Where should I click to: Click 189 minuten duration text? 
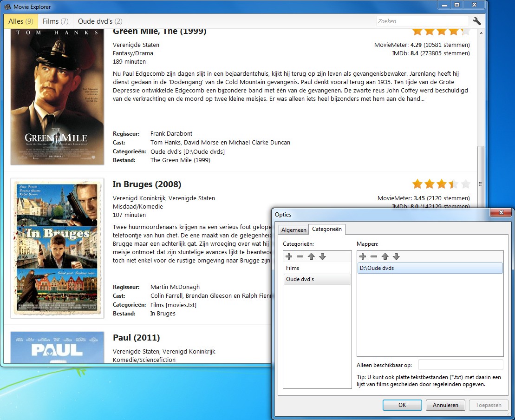click(x=130, y=61)
